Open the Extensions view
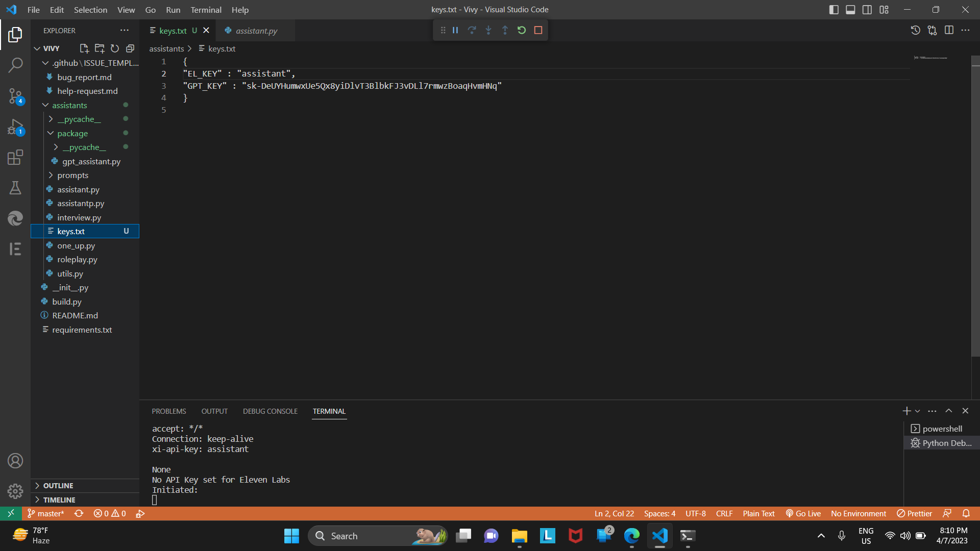 (x=15, y=158)
